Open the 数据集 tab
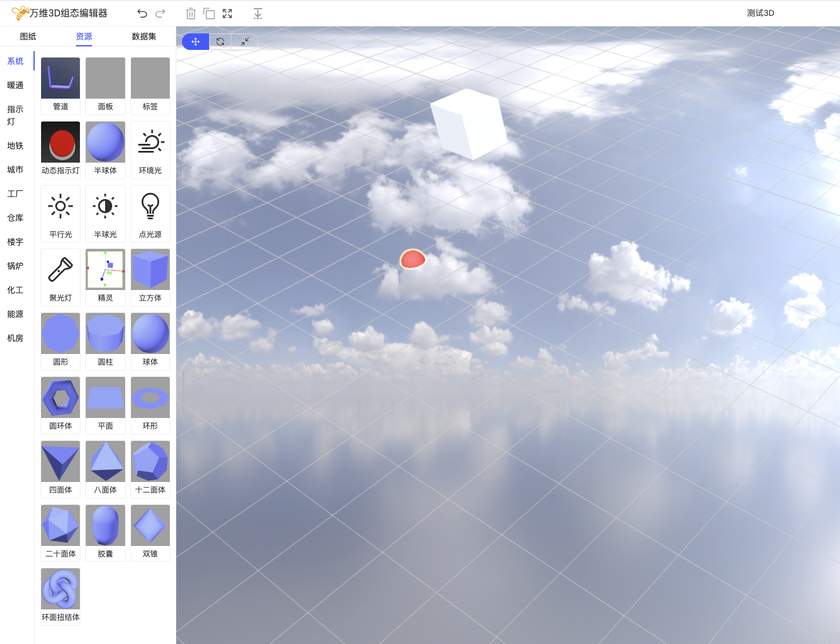Image resolution: width=840 pixels, height=644 pixels. point(144,36)
